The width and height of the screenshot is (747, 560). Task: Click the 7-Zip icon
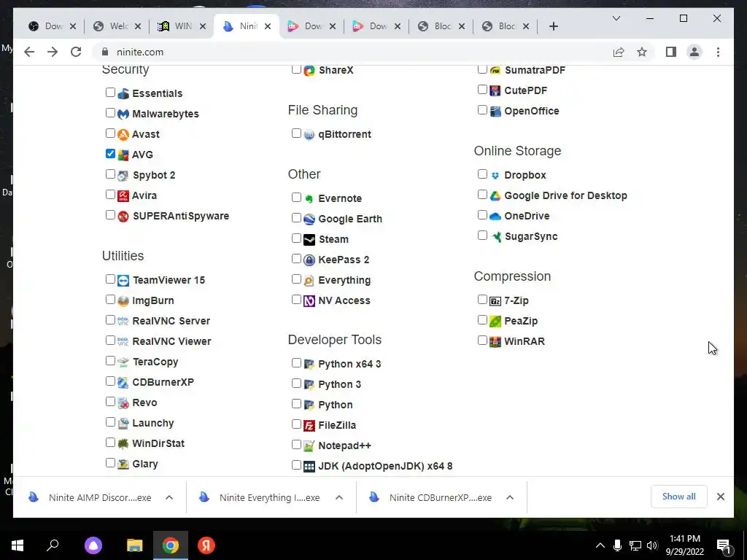click(x=495, y=301)
